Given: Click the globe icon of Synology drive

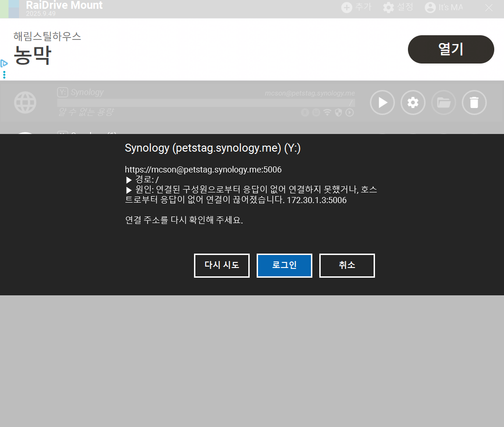Looking at the screenshot, I should (x=25, y=102).
